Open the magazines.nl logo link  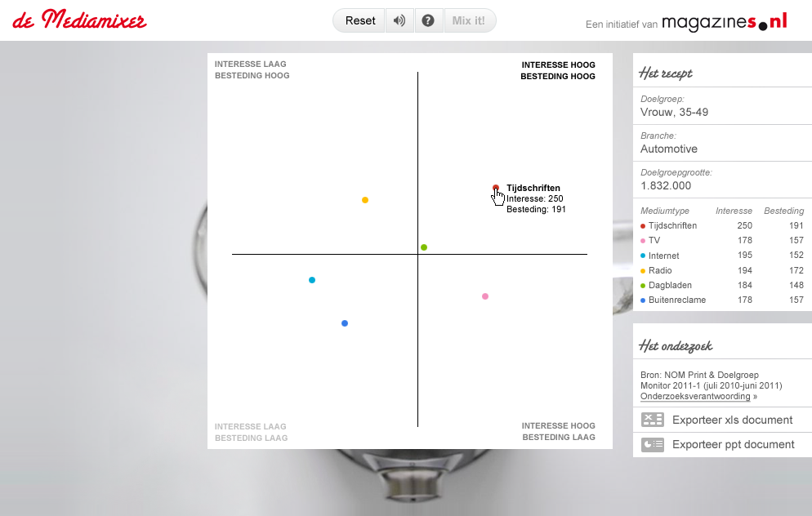click(x=724, y=22)
